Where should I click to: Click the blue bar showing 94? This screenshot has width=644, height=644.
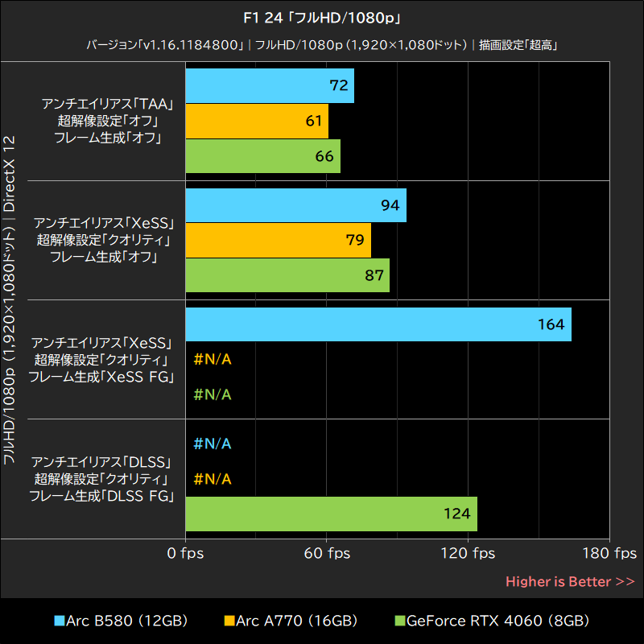tap(296, 205)
